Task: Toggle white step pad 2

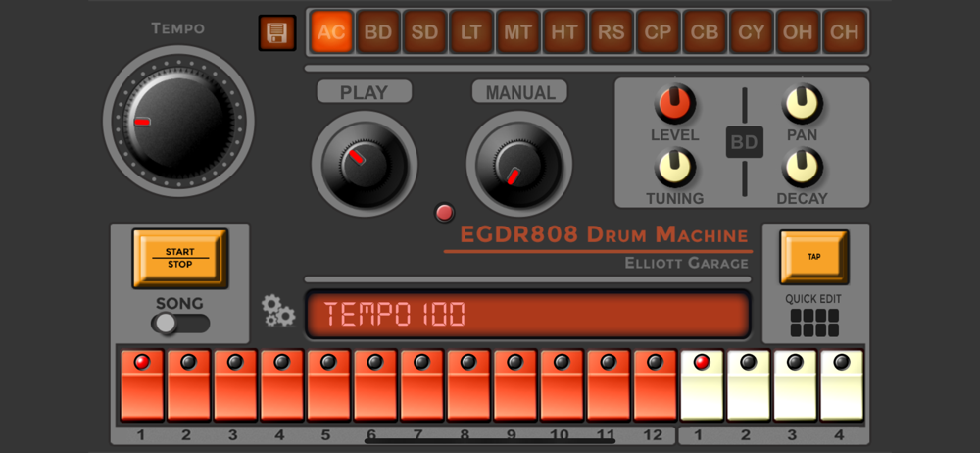Action: [x=749, y=385]
